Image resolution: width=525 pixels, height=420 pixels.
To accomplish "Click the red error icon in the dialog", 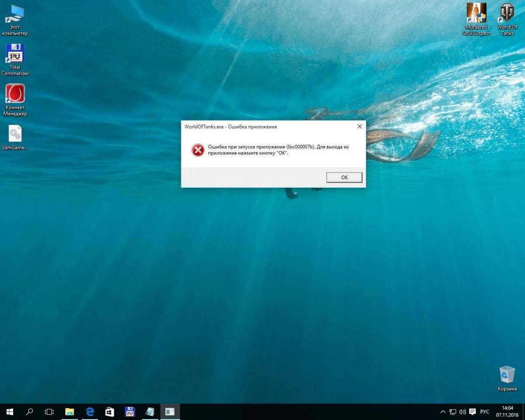I will click(x=198, y=150).
